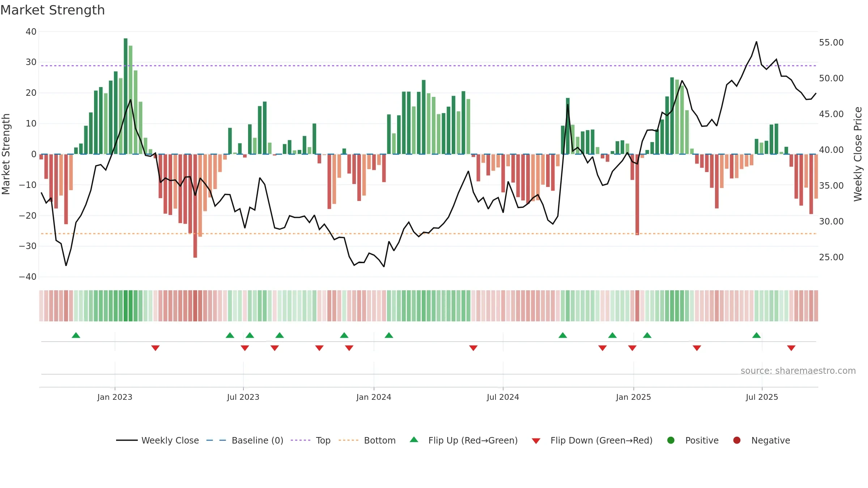The width and height of the screenshot is (868, 488).
Task: Click the red triangle icon in legend
Action: click(x=536, y=441)
